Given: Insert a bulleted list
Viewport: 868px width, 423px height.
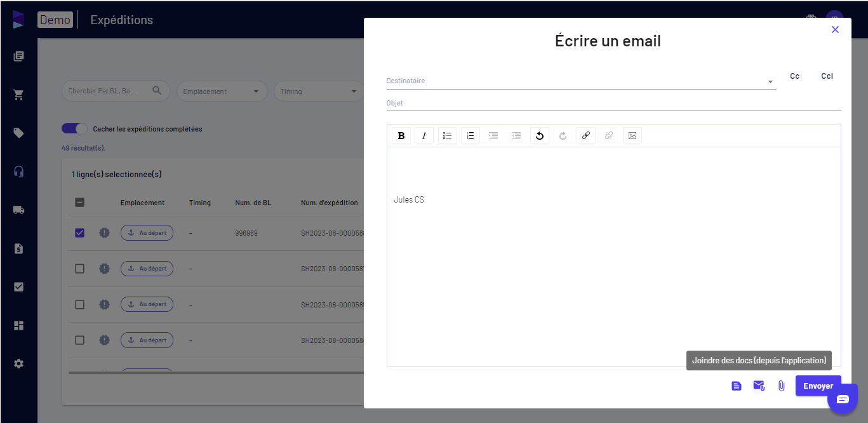Looking at the screenshot, I should (x=448, y=135).
